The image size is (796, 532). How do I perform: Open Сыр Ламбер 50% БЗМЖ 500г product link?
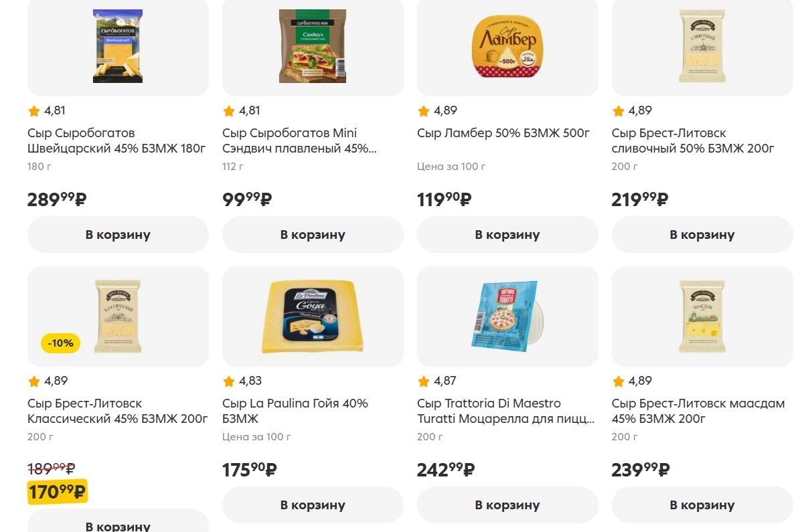503,133
